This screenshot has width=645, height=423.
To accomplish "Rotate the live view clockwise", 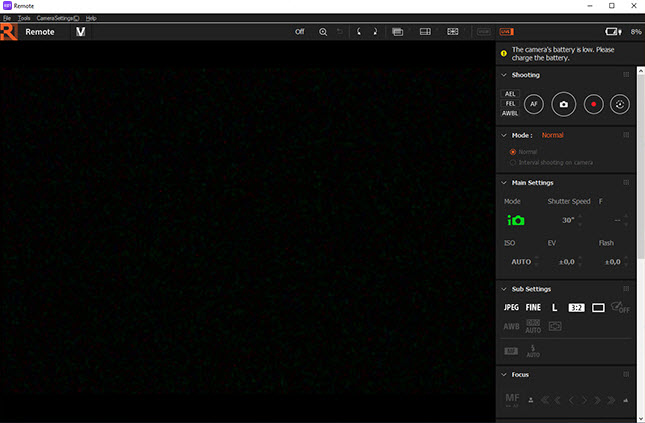I will pos(375,32).
